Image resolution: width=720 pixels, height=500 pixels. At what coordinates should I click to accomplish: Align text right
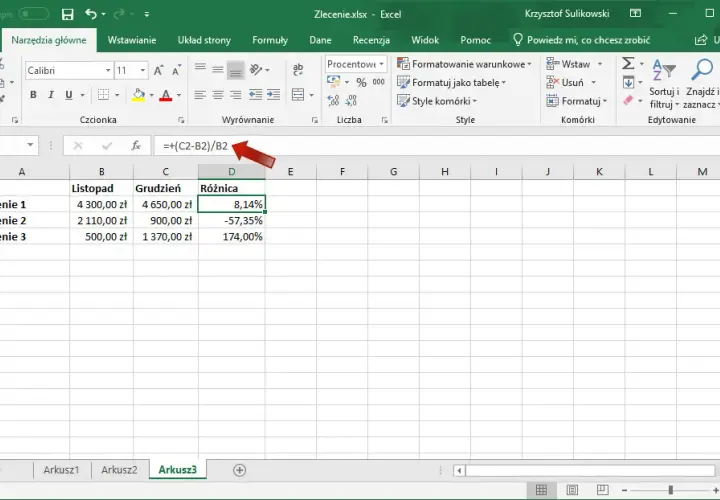click(236, 95)
